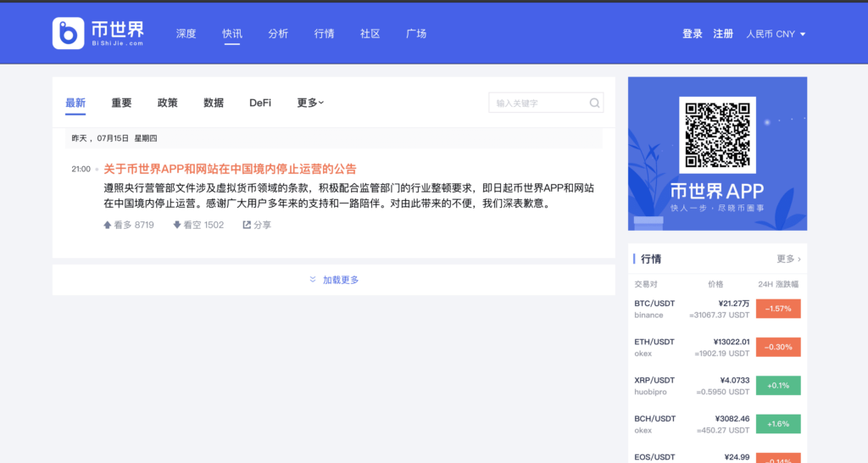Click the 价格 column header
The width and height of the screenshot is (868, 463).
pyautogui.click(x=715, y=284)
